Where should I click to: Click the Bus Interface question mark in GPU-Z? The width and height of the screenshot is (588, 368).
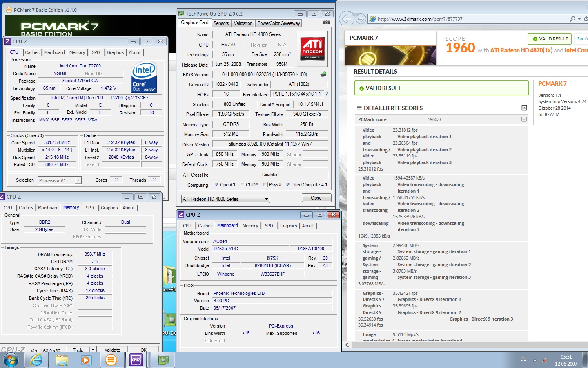326,94
